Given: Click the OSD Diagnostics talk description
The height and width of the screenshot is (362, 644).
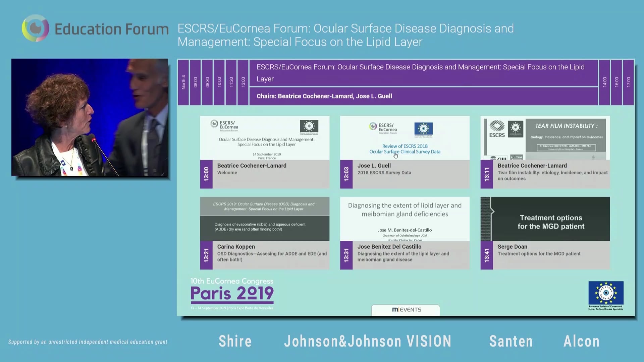Looking at the screenshot, I should click(x=272, y=256).
